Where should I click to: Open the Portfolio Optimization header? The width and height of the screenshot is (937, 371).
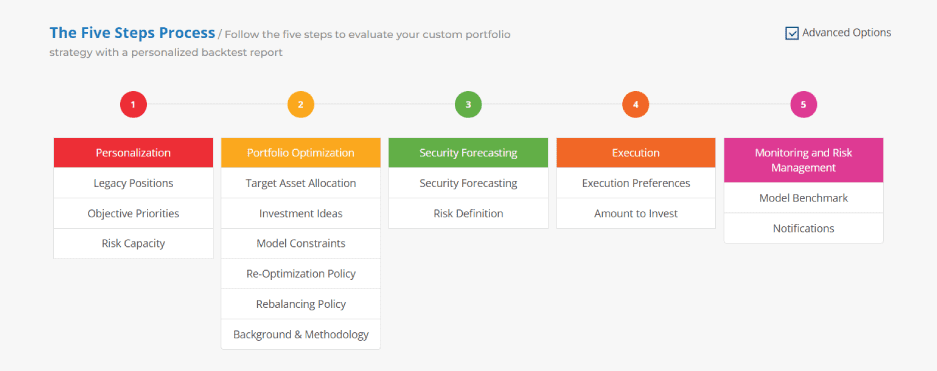[301, 153]
